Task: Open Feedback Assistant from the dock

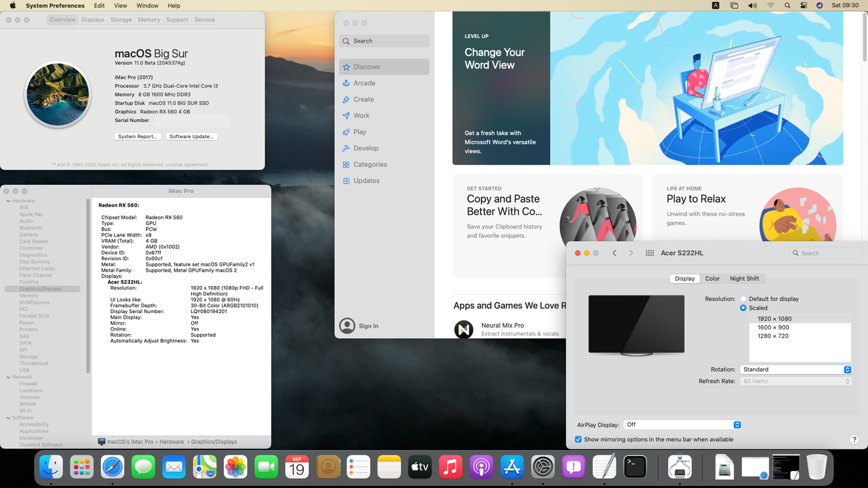Action: click(x=574, y=466)
